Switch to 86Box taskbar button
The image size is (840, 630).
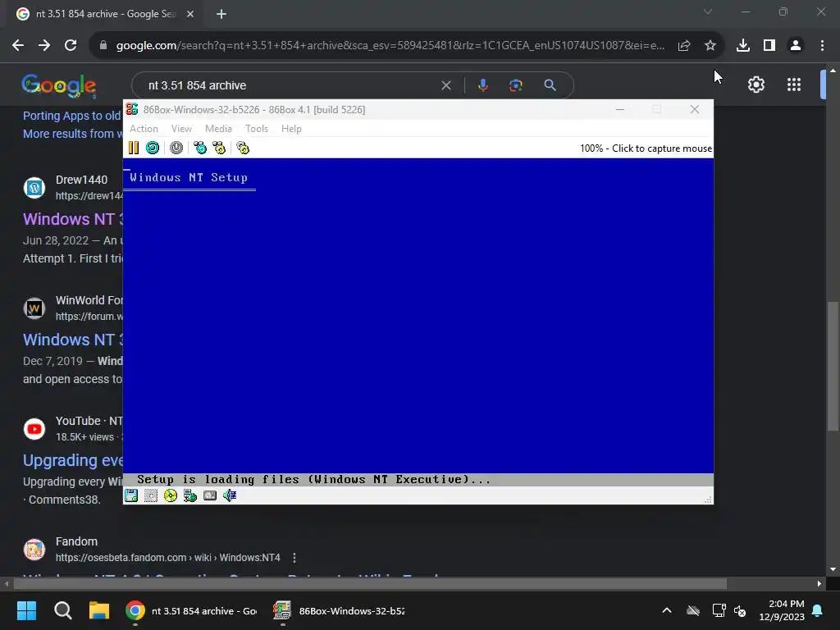339,610
